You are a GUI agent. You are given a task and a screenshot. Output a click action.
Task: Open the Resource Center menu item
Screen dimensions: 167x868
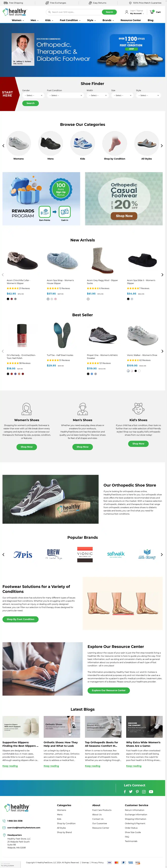pyautogui.click(x=131, y=20)
